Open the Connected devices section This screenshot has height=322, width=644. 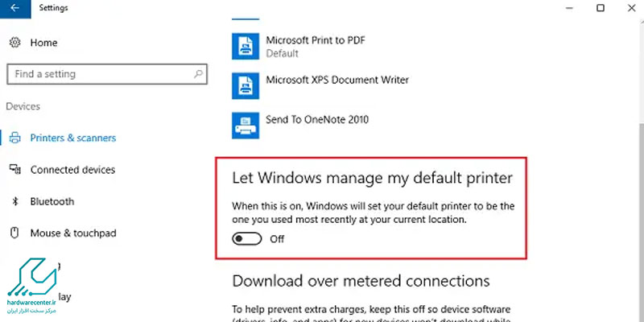[x=72, y=170]
